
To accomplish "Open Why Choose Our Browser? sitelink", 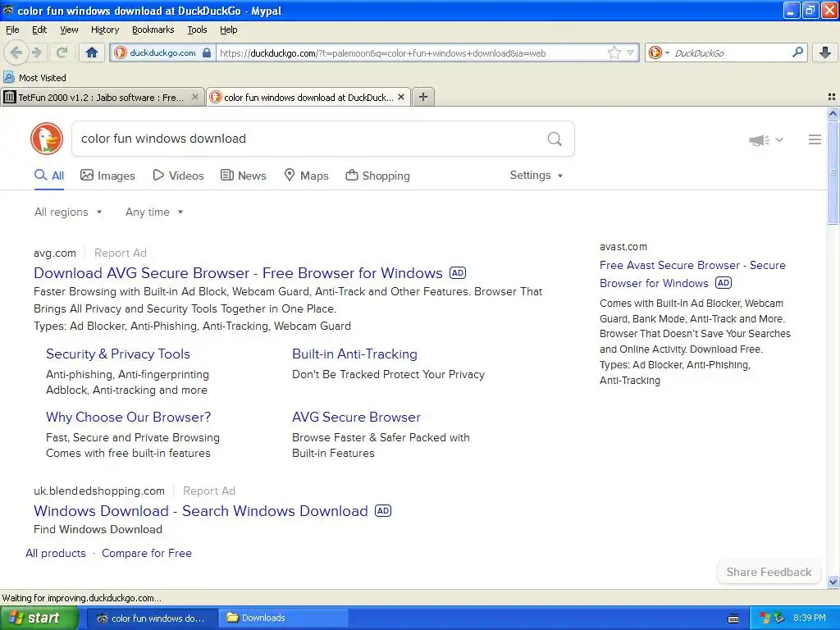I will 129,418.
